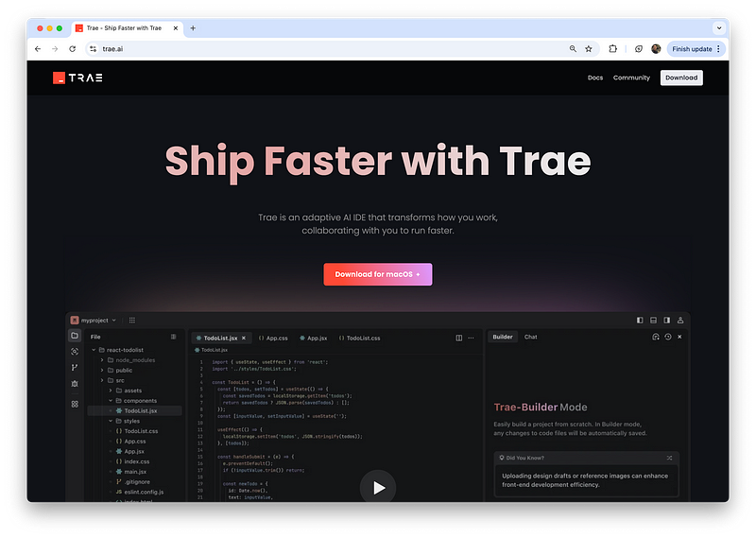Shuffle the Did You Know tip

click(669, 458)
